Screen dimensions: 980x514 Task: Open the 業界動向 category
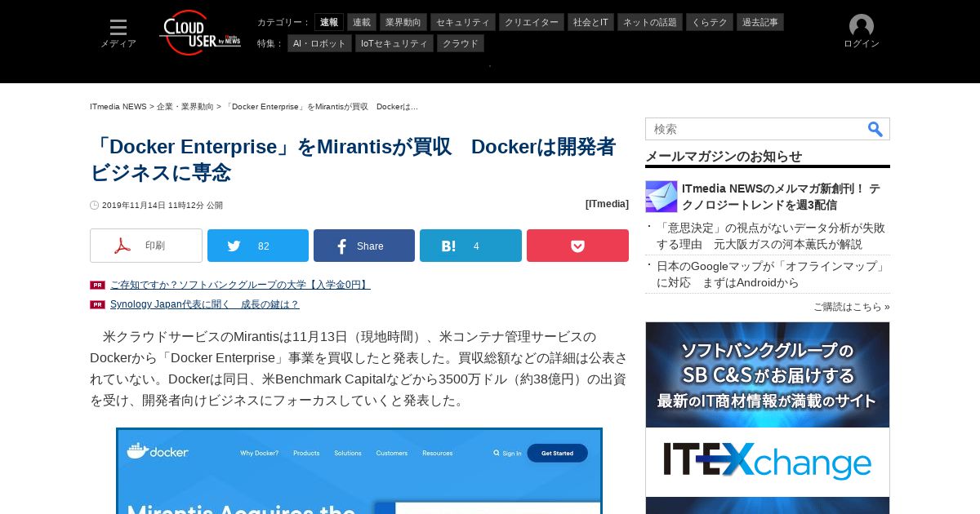(x=403, y=22)
